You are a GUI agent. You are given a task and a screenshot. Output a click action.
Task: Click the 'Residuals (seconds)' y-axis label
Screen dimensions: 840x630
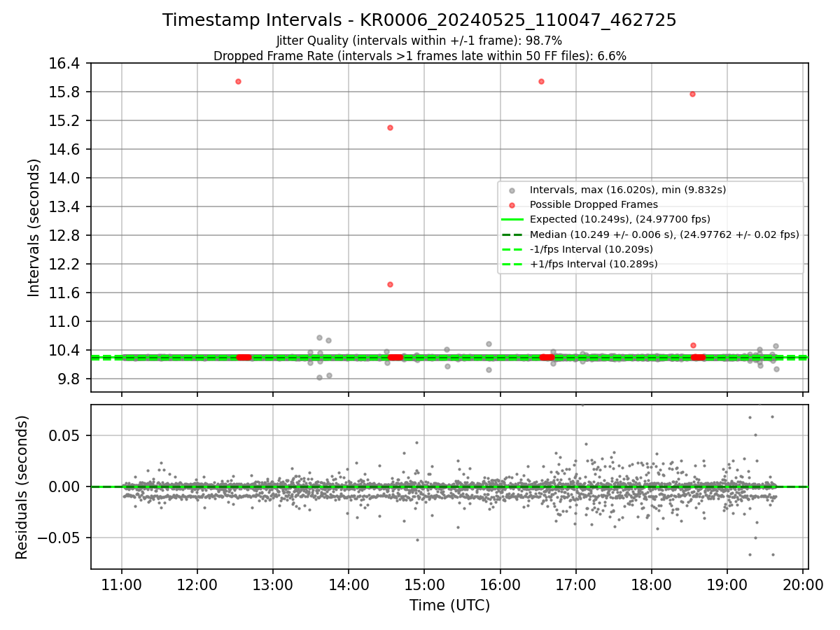point(22,487)
